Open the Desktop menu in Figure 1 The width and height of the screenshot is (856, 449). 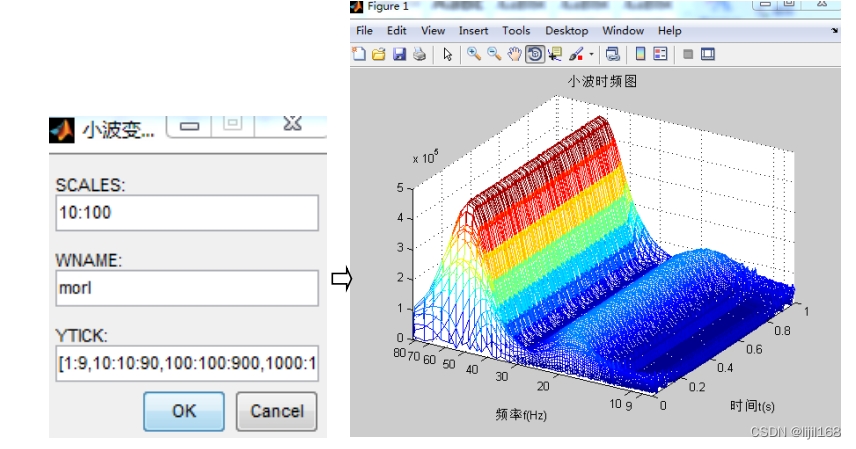click(567, 31)
